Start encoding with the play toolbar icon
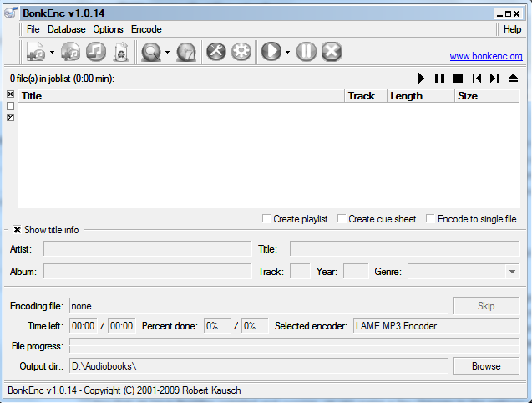The width and height of the screenshot is (532, 403). 271,52
